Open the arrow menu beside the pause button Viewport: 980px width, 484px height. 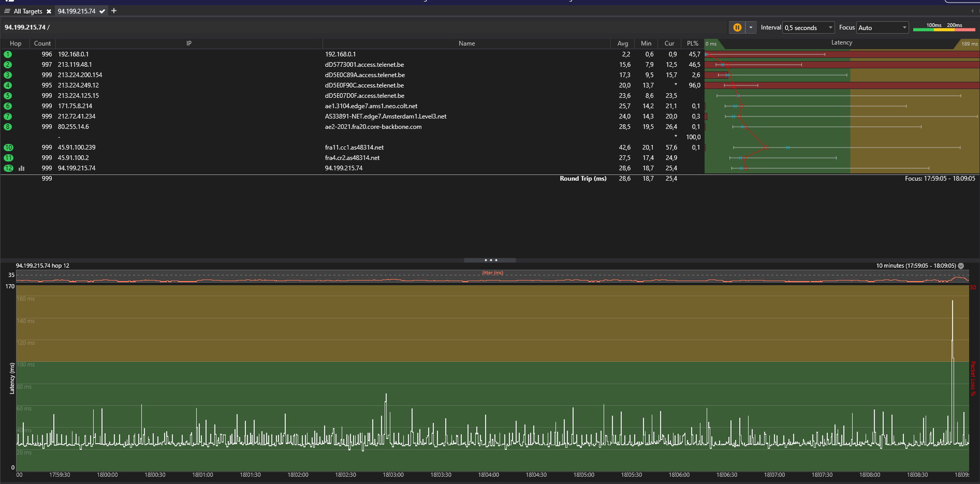(x=751, y=27)
